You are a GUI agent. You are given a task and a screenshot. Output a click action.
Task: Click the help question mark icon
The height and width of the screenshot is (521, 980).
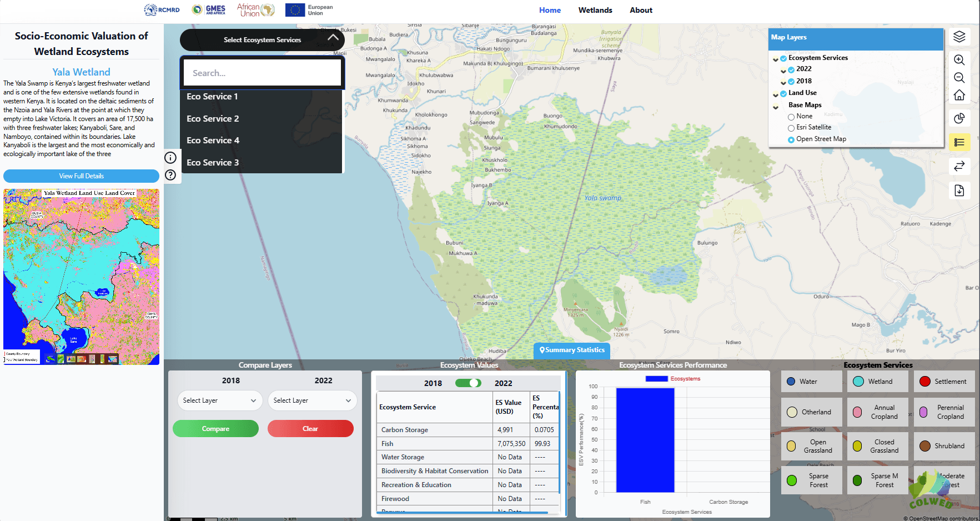(x=170, y=175)
